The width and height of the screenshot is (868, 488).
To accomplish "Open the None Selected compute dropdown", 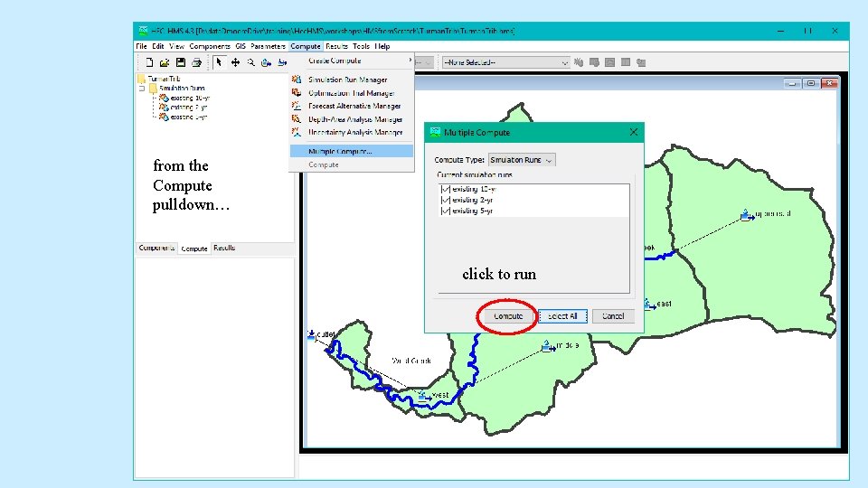I will [x=506, y=62].
